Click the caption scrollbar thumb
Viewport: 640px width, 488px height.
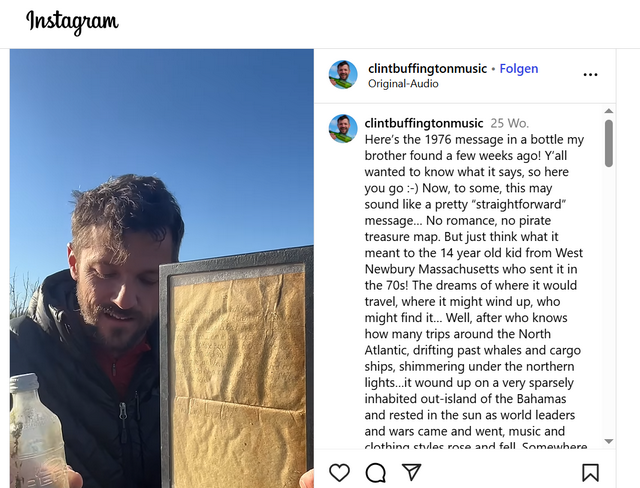[609, 143]
